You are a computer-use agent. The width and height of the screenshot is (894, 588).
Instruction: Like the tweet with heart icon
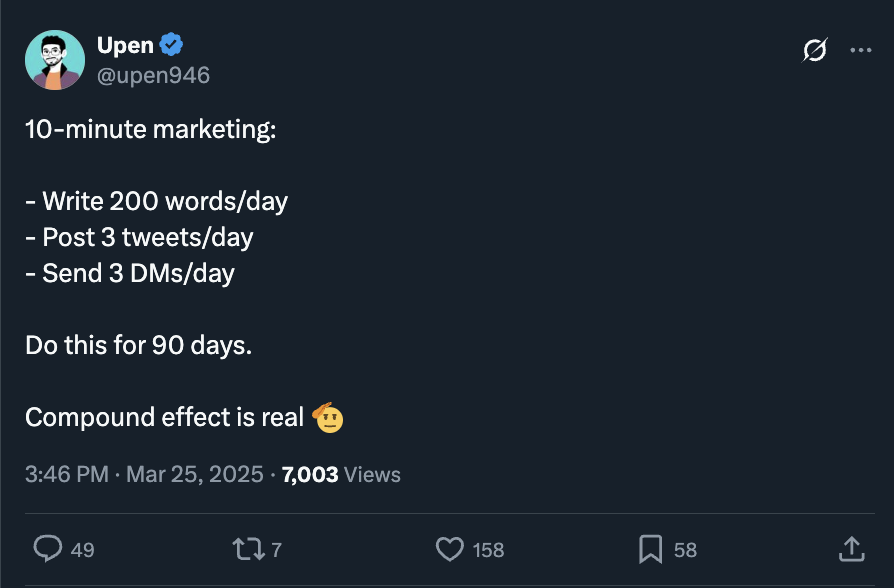tap(450, 549)
